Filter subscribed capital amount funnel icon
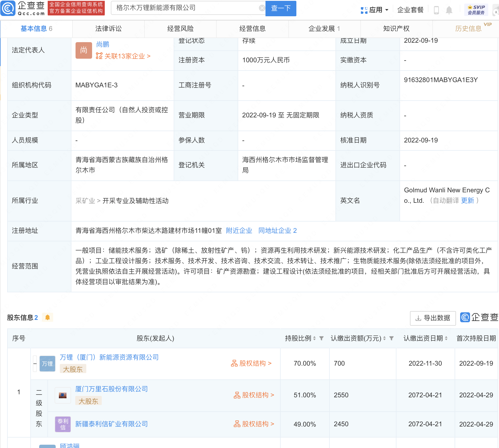This screenshot has width=499, height=448. click(391, 338)
